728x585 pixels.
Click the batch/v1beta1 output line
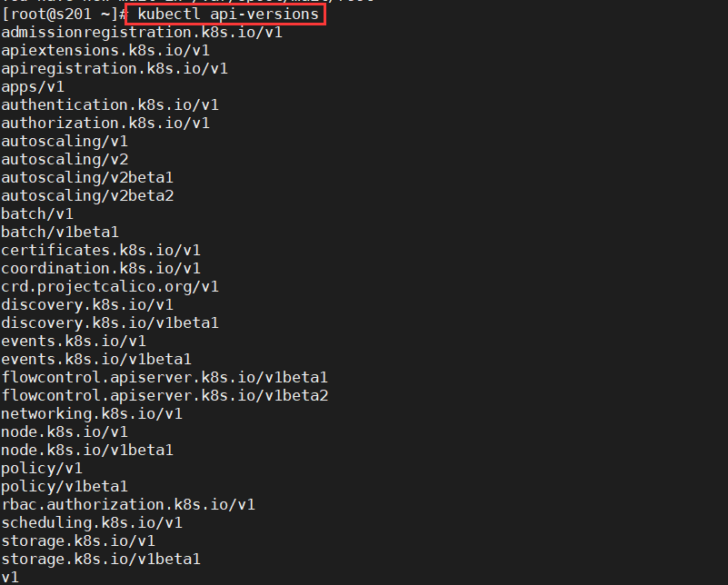click(x=60, y=232)
